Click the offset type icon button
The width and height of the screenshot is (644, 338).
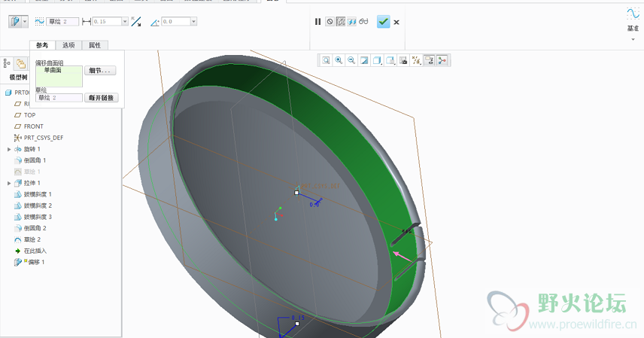(x=15, y=21)
